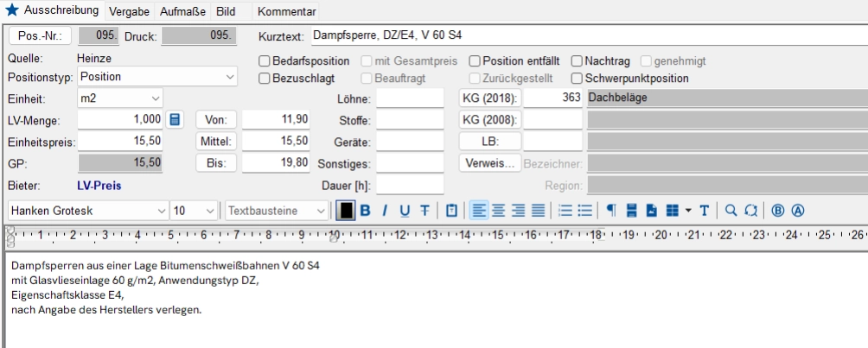Click the underline formatting icon
Viewport: 868px width, 348px height.
pyautogui.click(x=405, y=211)
